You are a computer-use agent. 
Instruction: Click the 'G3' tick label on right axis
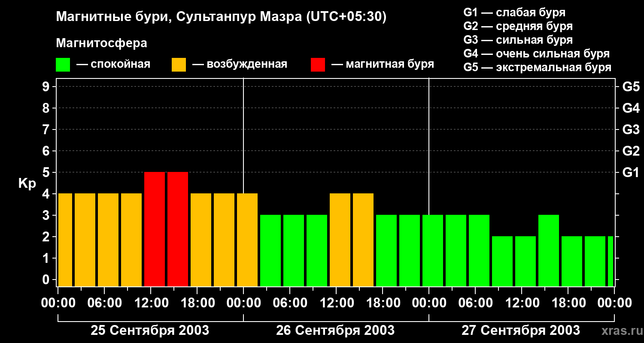point(631,129)
